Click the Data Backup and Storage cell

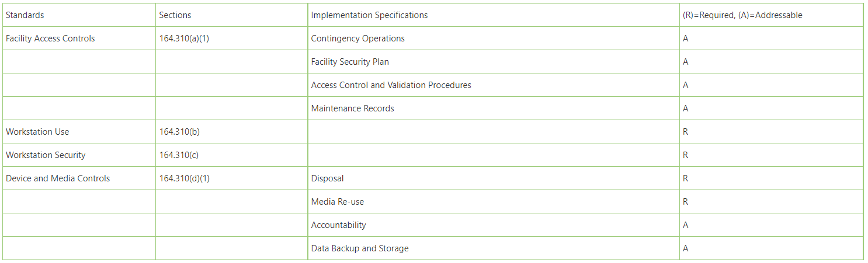pos(494,248)
